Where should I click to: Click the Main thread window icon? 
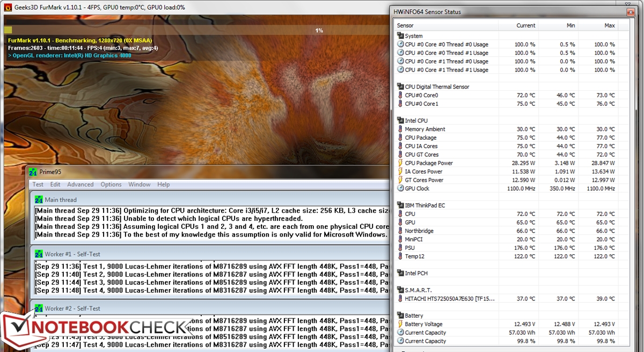[39, 199]
